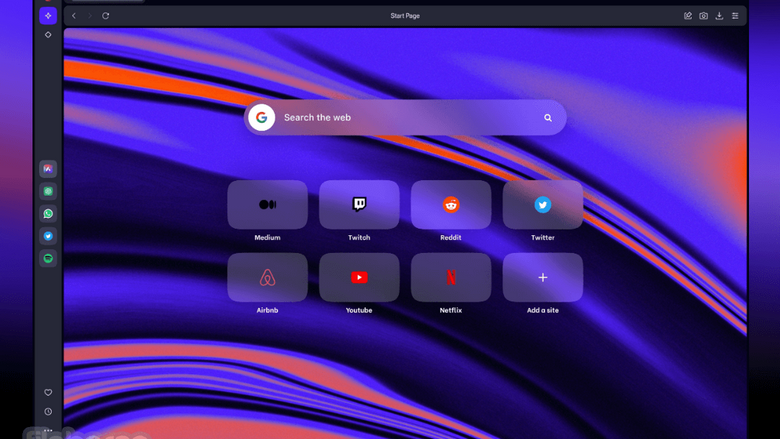Click the Search the web field
The height and width of the screenshot is (439, 780).
[400, 118]
